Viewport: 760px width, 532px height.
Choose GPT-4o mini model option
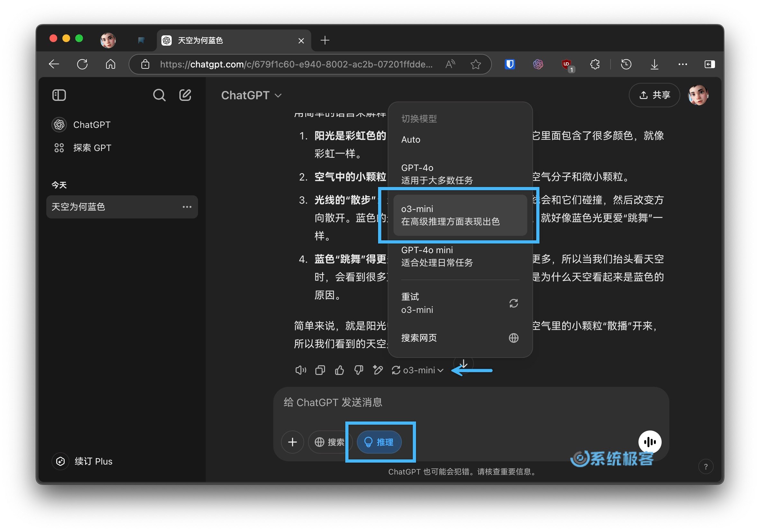tap(460, 256)
